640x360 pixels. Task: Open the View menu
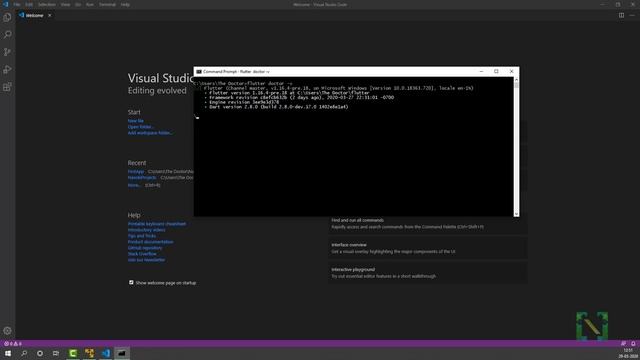65,4
